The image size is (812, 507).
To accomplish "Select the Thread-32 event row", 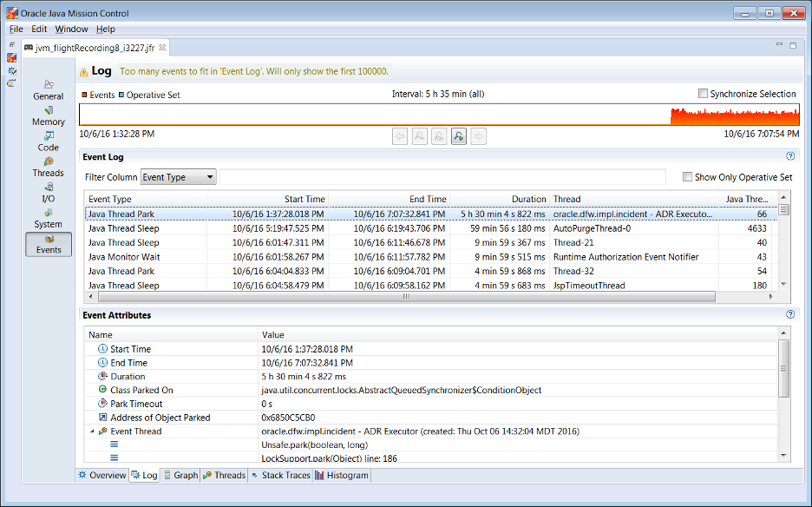I will tap(431, 271).
